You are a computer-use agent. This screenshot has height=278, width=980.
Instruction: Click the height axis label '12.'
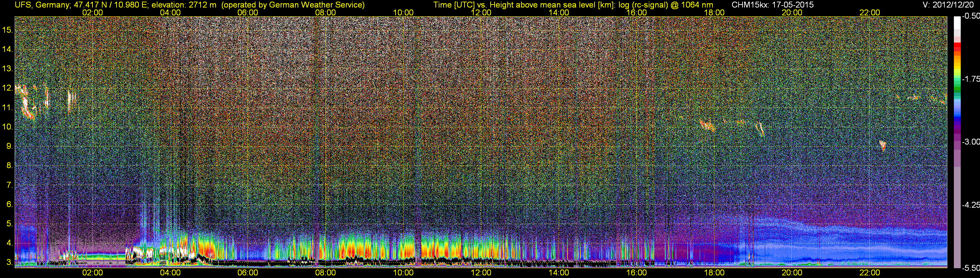8,88
